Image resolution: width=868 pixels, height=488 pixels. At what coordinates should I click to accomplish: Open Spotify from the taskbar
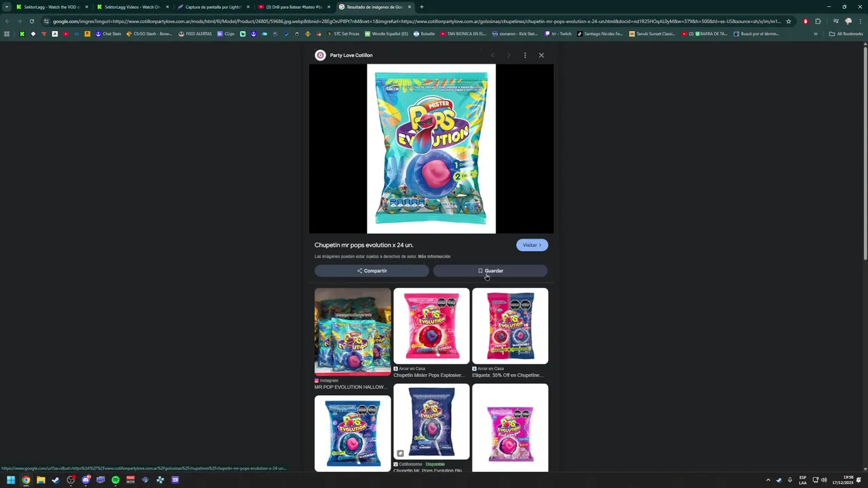(x=115, y=480)
